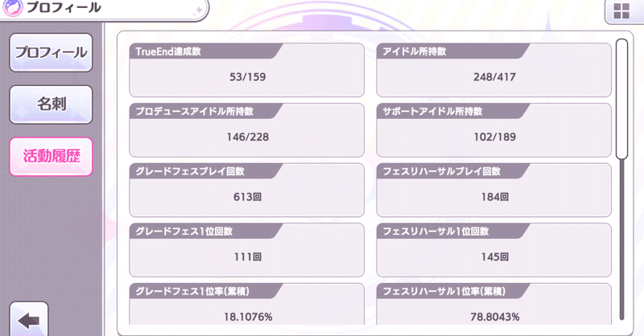Click the 78.8043% rehearsal win rate value
This screenshot has width=644, height=336.
[x=494, y=318]
